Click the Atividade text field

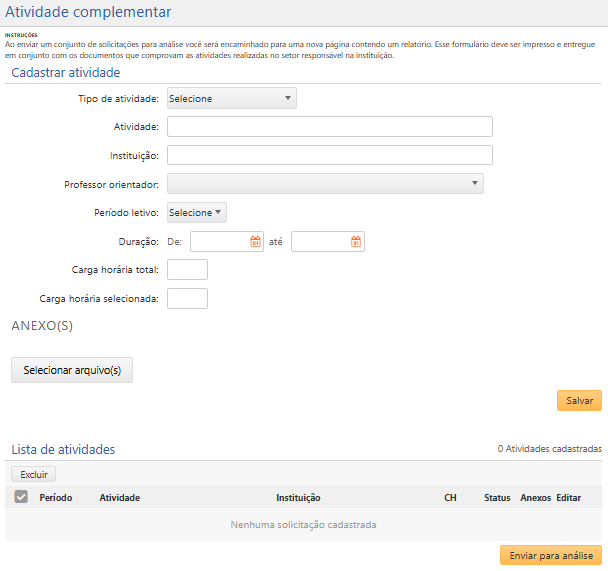(x=330, y=126)
